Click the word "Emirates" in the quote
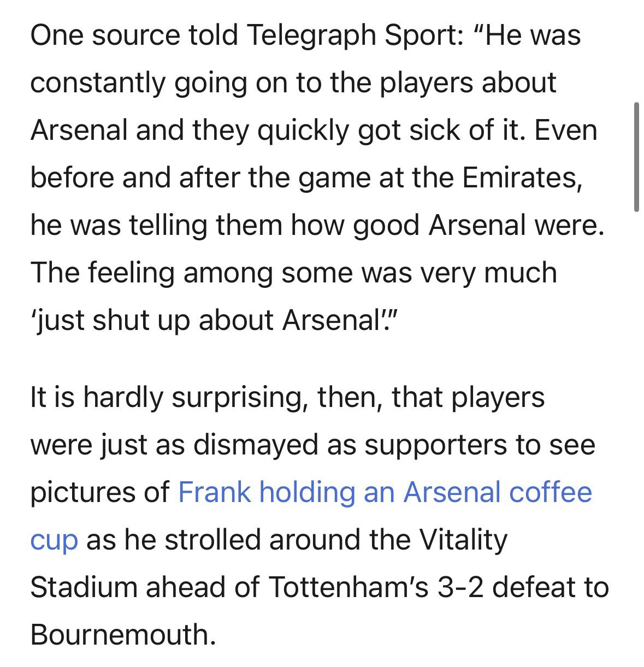Viewport: 644px width, 667px height. point(522,178)
